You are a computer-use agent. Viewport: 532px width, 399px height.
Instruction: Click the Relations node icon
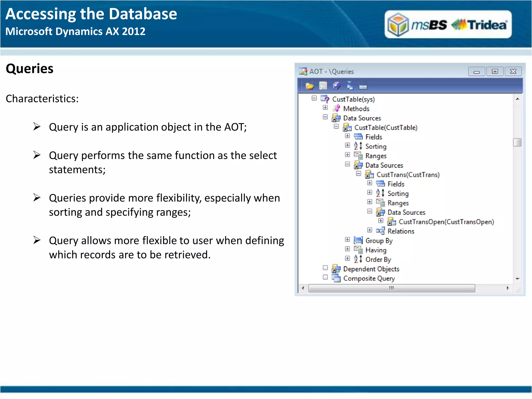click(381, 231)
